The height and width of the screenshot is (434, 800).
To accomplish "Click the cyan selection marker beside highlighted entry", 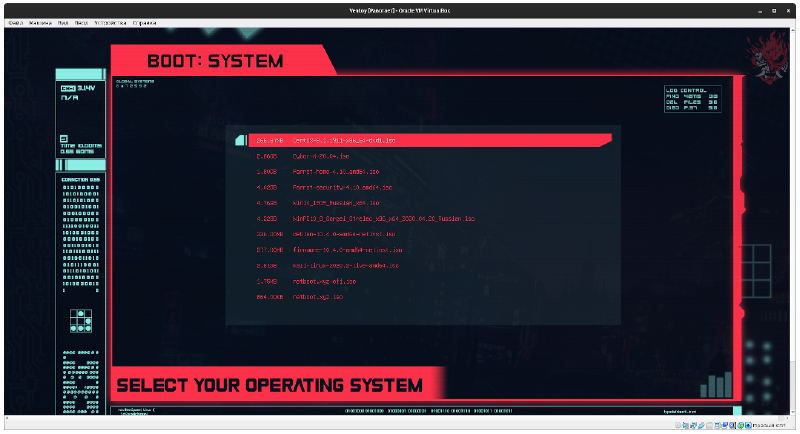I will [x=239, y=141].
